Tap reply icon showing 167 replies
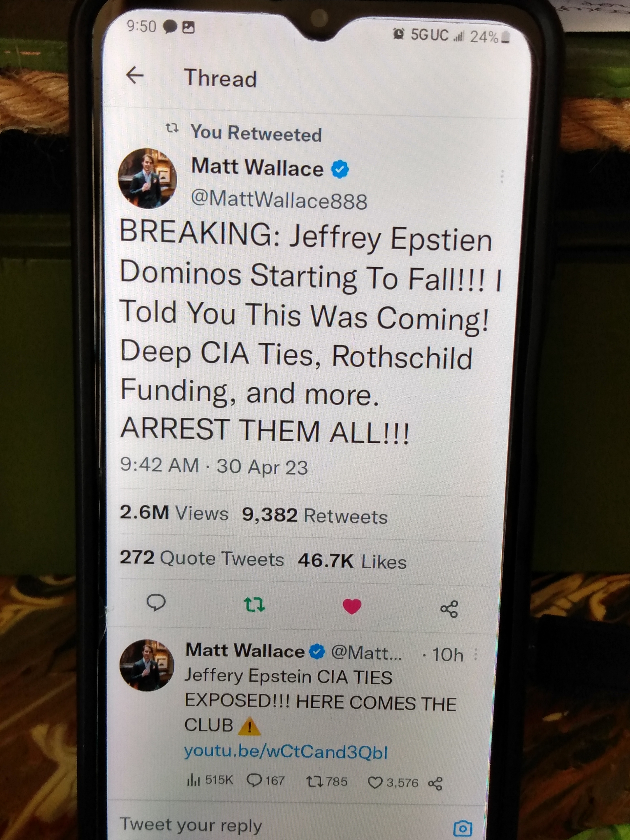 point(266,780)
